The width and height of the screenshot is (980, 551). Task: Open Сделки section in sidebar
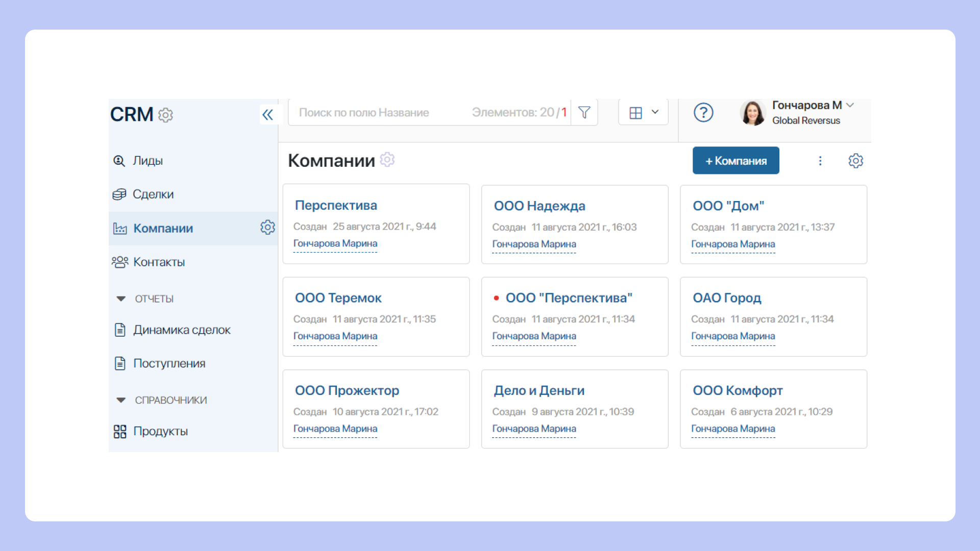[x=153, y=194]
